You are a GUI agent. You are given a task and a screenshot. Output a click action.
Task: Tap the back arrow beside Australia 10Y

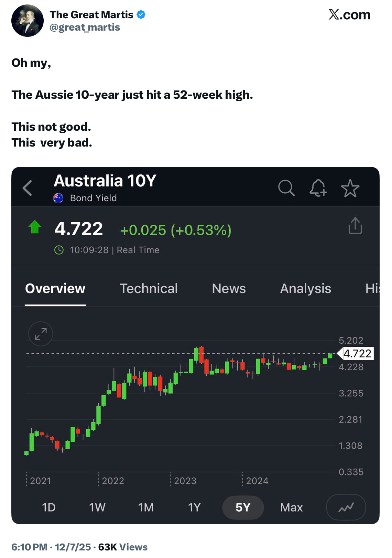[x=28, y=188]
